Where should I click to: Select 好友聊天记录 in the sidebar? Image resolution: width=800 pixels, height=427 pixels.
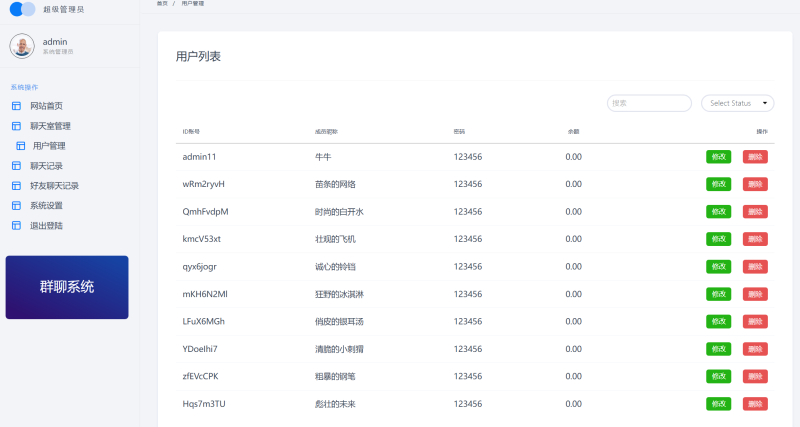[54, 186]
